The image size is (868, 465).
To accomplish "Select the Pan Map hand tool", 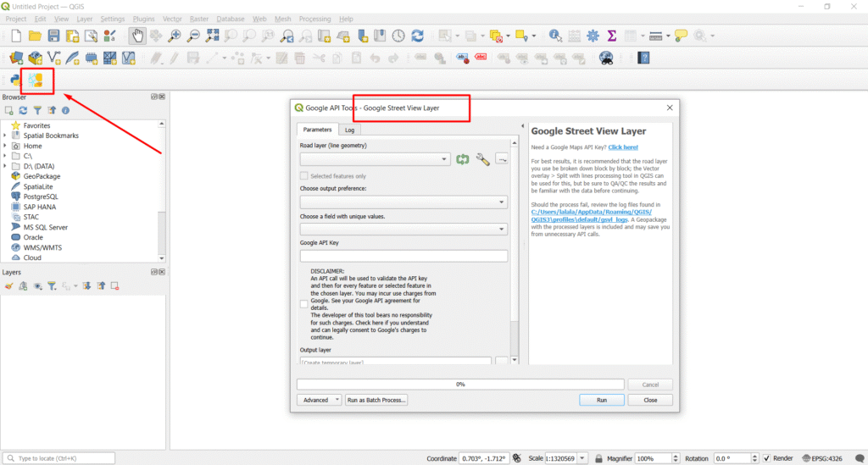I will click(x=136, y=36).
